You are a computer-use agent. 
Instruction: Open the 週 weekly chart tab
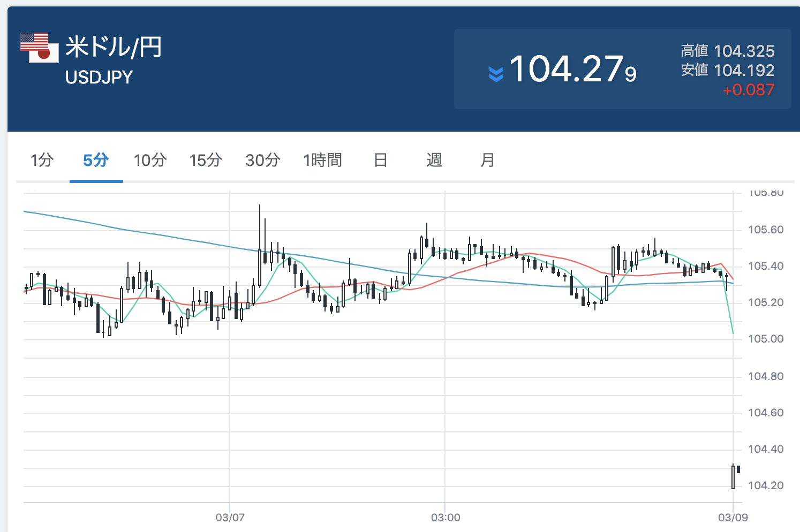point(434,160)
